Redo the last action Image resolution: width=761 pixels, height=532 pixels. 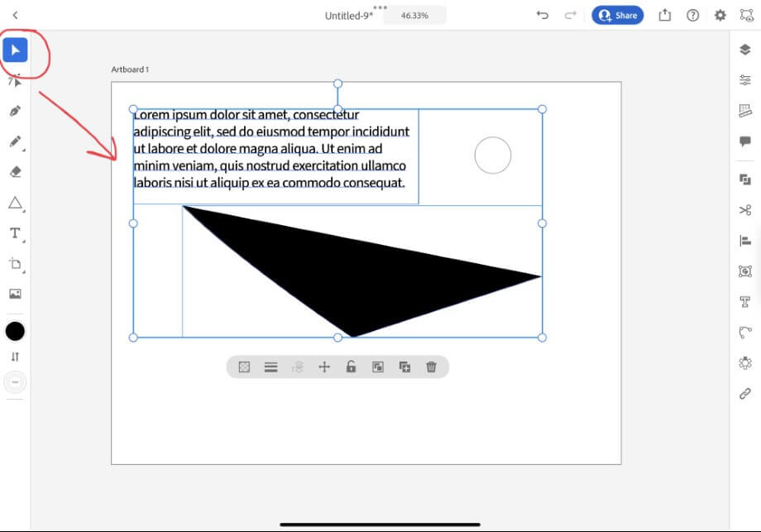pyautogui.click(x=570, y=16)
